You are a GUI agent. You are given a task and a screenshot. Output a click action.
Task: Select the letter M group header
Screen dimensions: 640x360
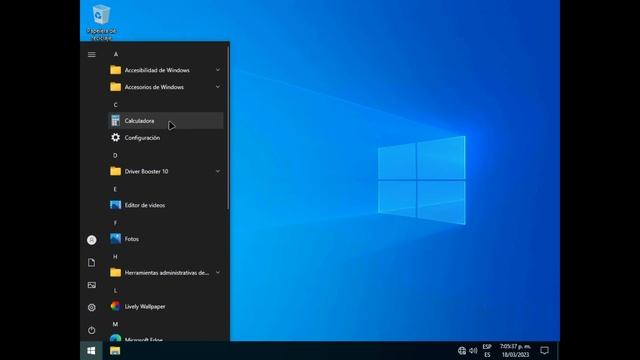(115, 324)
